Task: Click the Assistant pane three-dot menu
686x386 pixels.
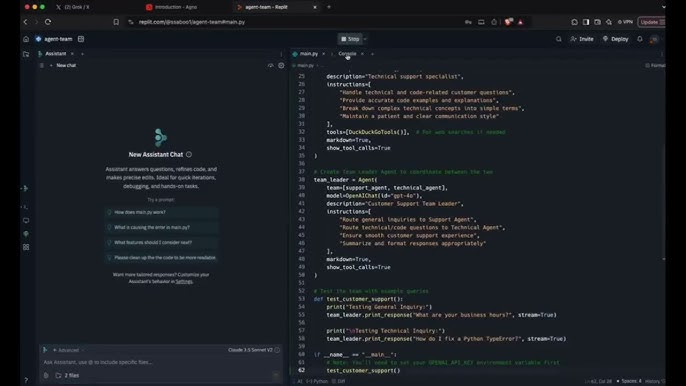Action: coord(281,54)
